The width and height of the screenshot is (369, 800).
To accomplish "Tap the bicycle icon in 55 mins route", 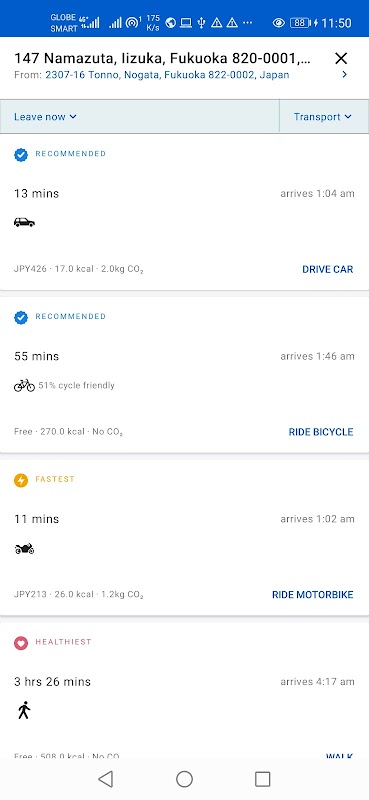I will click(x=24, y=385).
